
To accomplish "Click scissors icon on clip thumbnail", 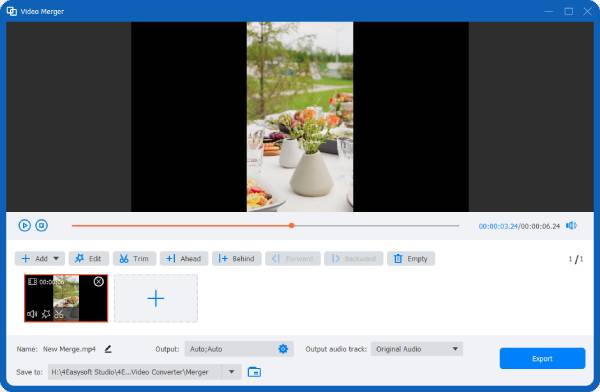I will pyautogui.click(x=59, y=314).
